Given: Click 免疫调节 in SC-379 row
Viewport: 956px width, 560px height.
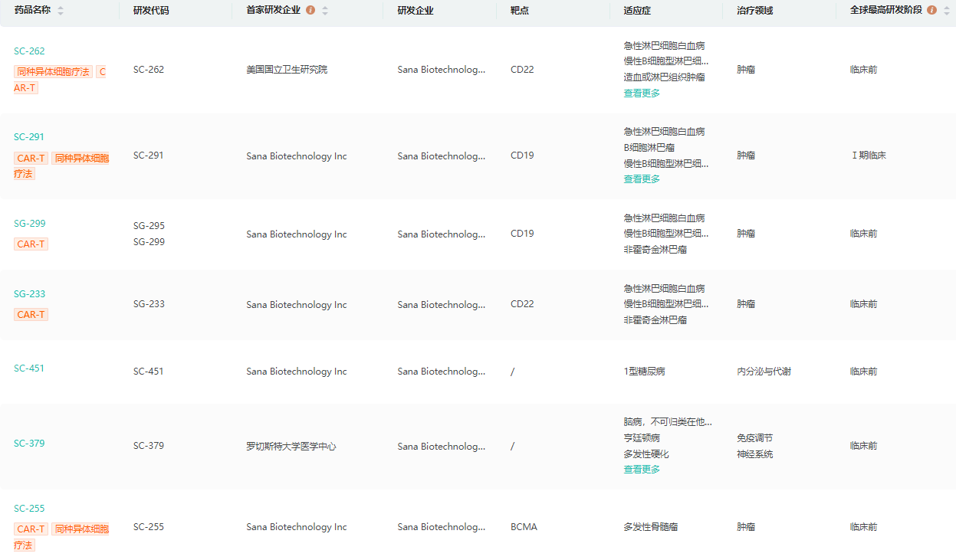Looking at the screenshot, I should [755, 438].
